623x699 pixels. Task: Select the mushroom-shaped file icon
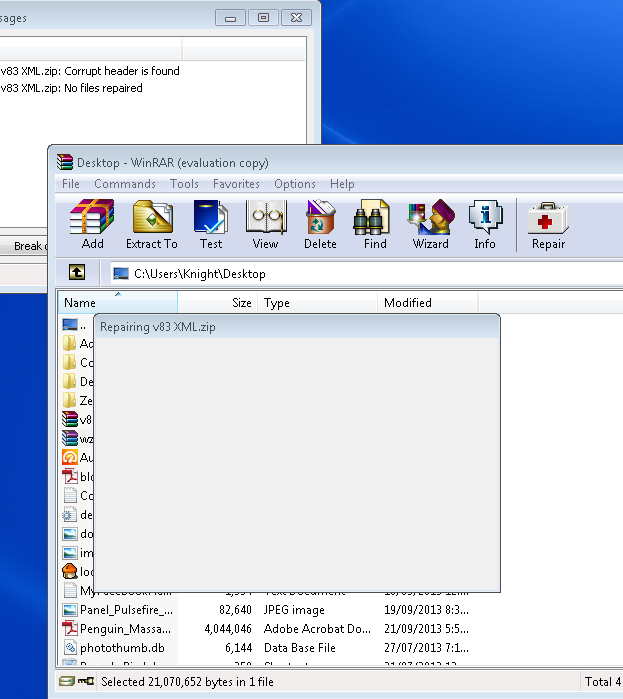[x=70, y=571]
